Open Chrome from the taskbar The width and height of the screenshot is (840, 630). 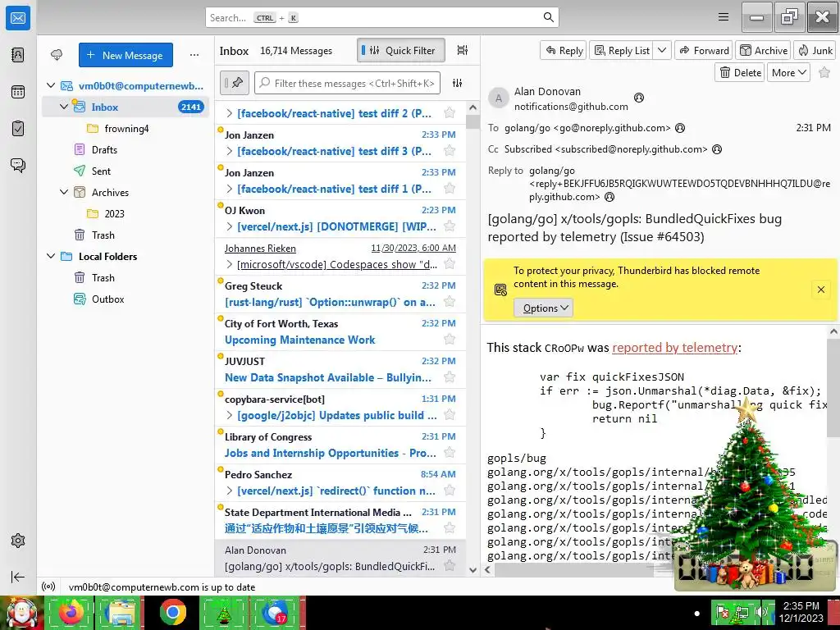[172, 612]
